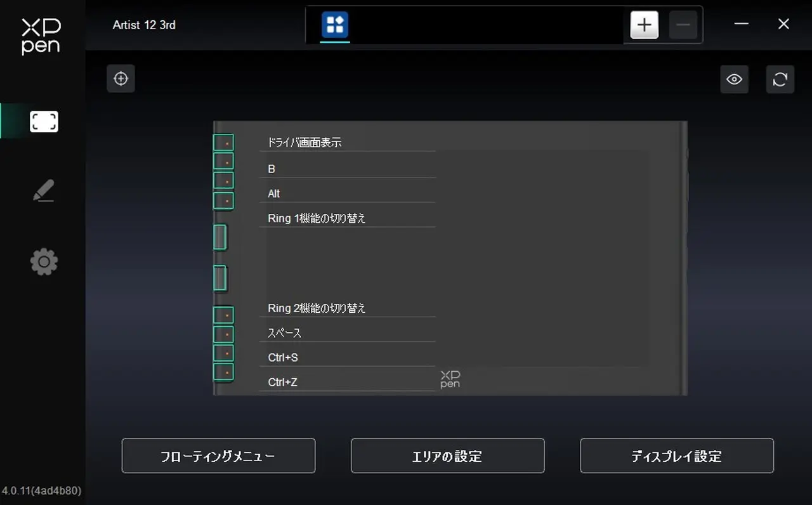Open ディスプレイ設定 options
The width and height of the screenshot is (812, 505).
(x=676, y=456)
